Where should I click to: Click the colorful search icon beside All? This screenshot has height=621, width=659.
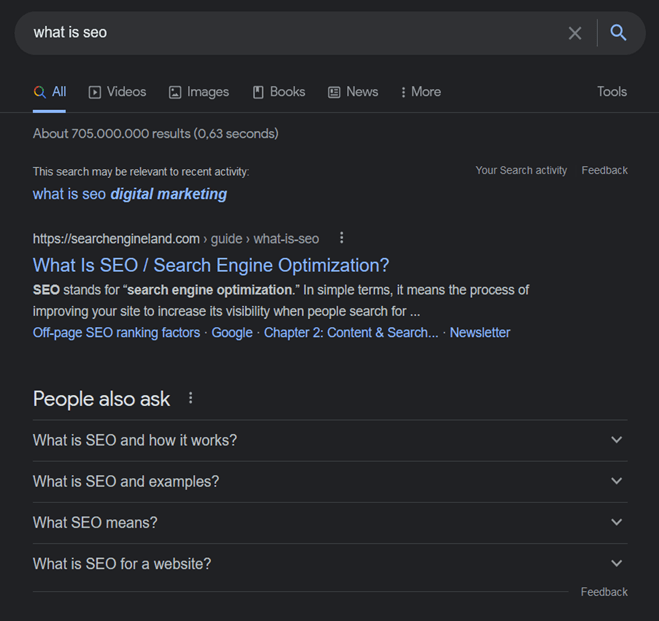pos(40,92)
